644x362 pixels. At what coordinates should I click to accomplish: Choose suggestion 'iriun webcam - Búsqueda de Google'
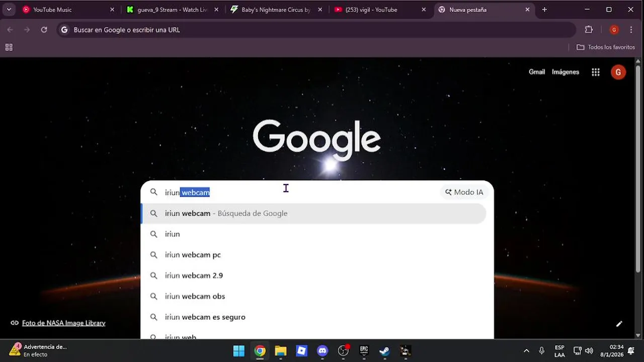click(x=313, y=213)
